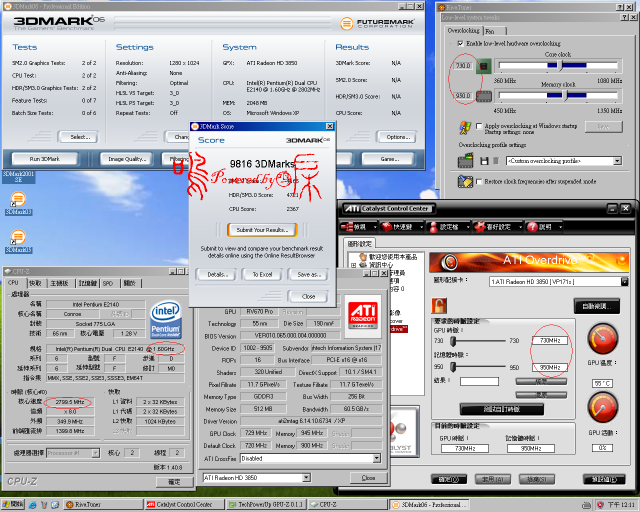Click the memory chip icon in RivaTuner
The width and height of the screenshot is (640, 512).
(x=484, y=96)
